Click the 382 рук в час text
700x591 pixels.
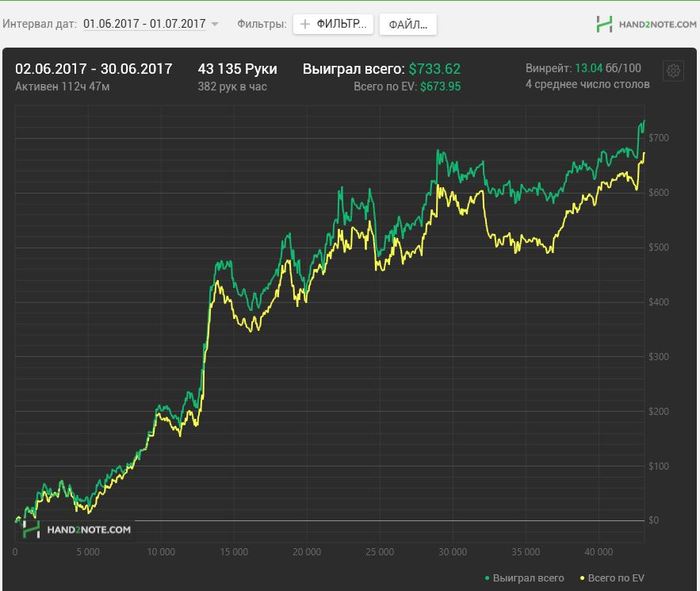click(x=232, y=86)
